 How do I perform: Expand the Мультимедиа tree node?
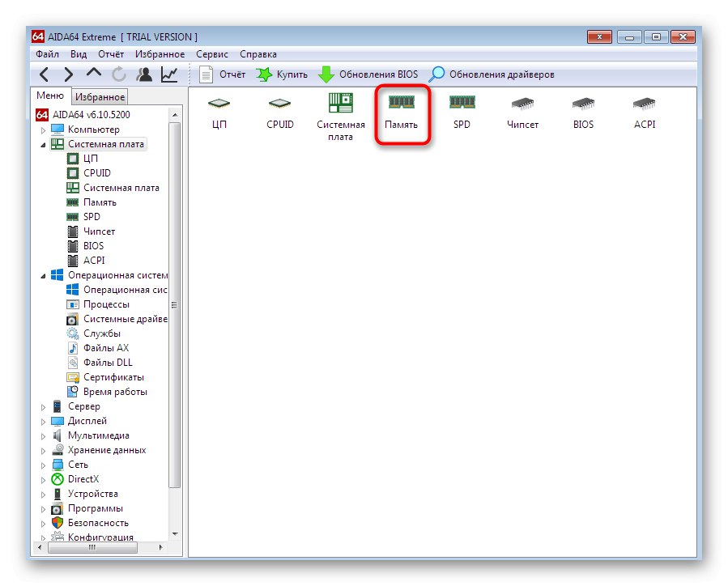pos(43,436)
